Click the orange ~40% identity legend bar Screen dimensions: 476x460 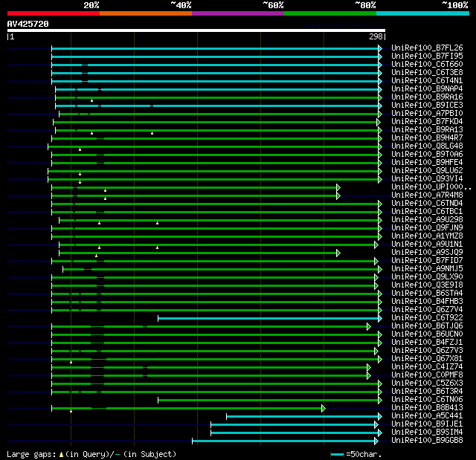146,13
